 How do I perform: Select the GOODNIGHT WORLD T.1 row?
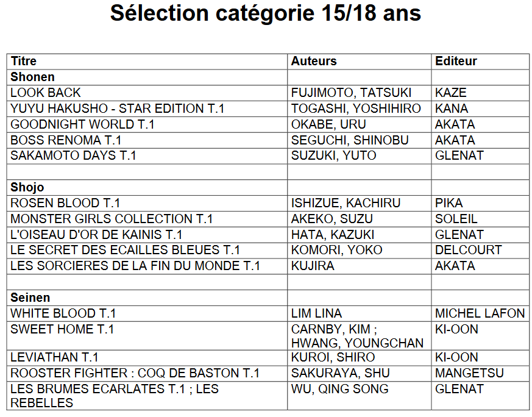tap(268, 124)
